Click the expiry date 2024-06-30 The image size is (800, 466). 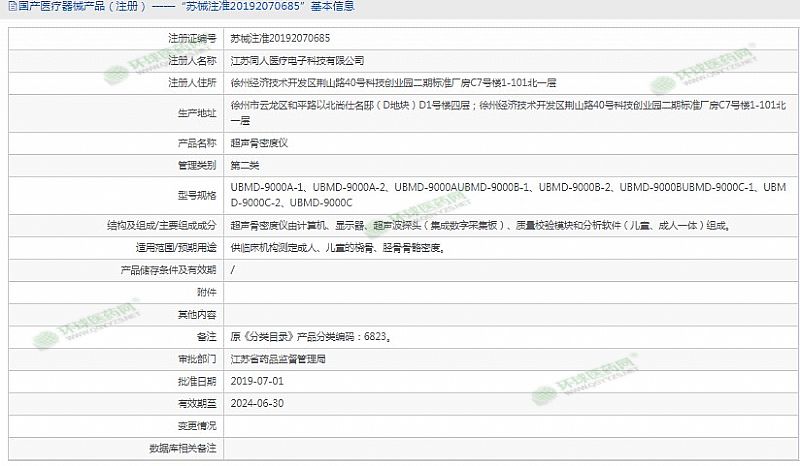point(257,403)
